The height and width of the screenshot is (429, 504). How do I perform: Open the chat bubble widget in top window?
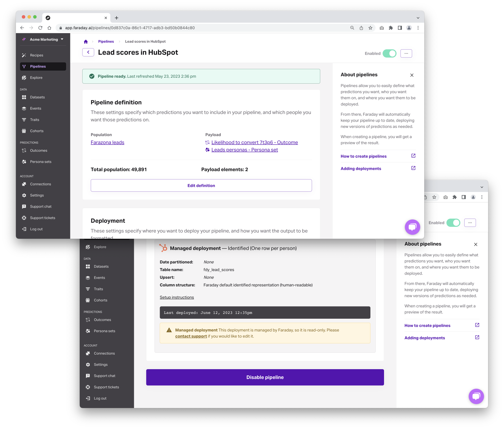(412, 227)
